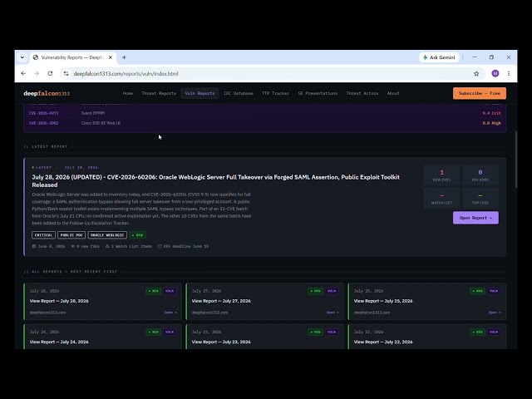532x399 pixels.
Task: Open the Home nav item
Action: click(x=127, y=93)
